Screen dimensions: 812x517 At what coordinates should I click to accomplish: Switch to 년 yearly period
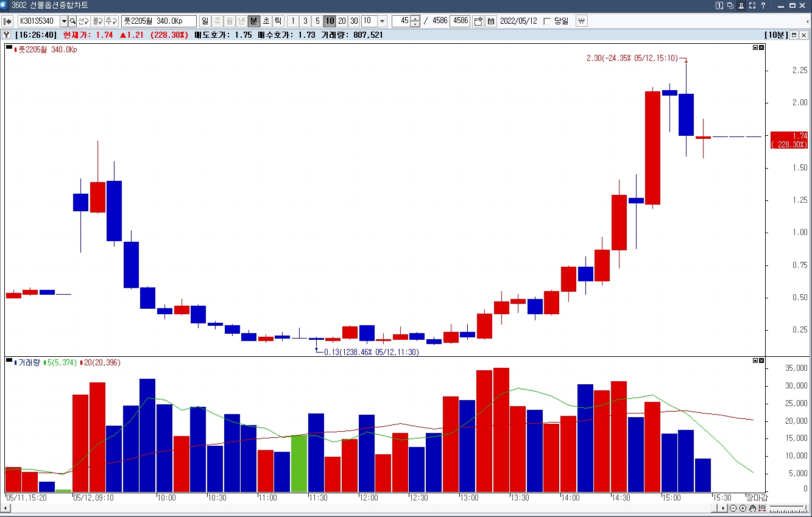(x=241, y=21)
